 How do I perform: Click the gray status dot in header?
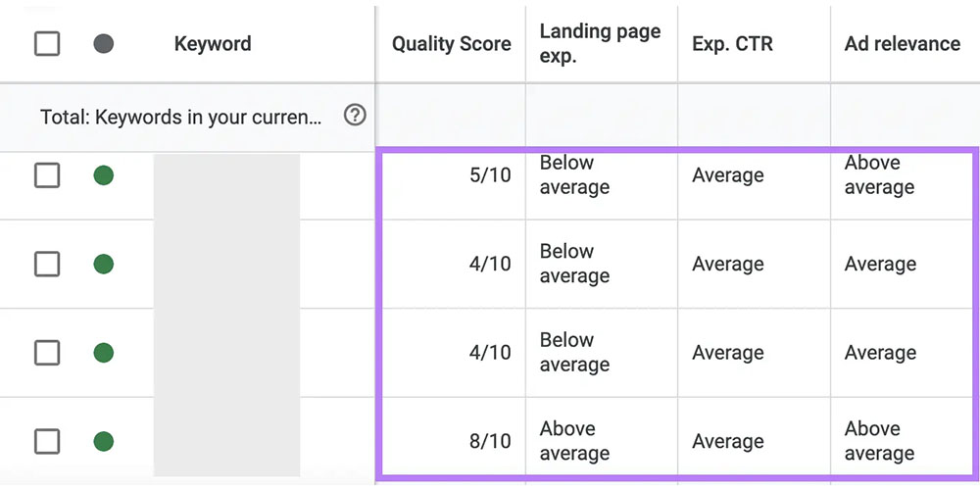click(x=104, y=44)
